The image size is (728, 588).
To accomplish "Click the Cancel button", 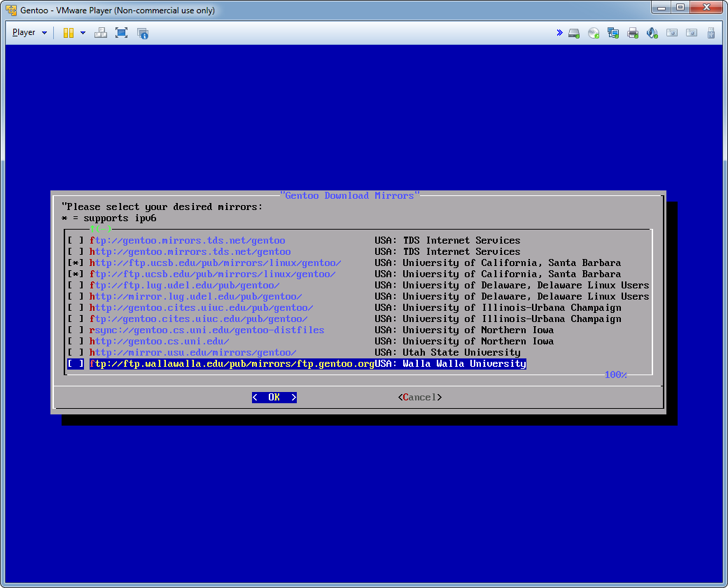I will pyautogui.click(x=420, y=398).
